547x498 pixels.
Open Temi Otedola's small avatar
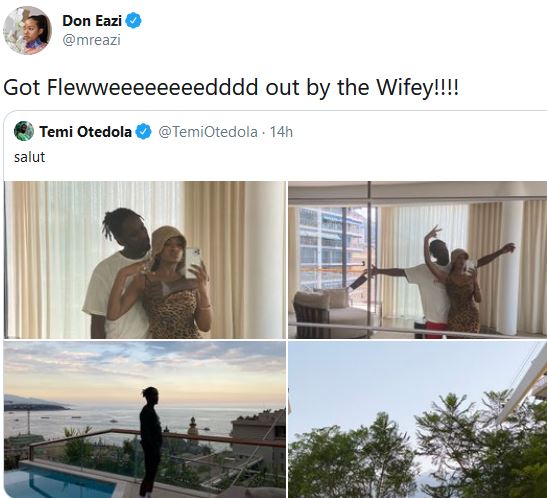[24, 131]
